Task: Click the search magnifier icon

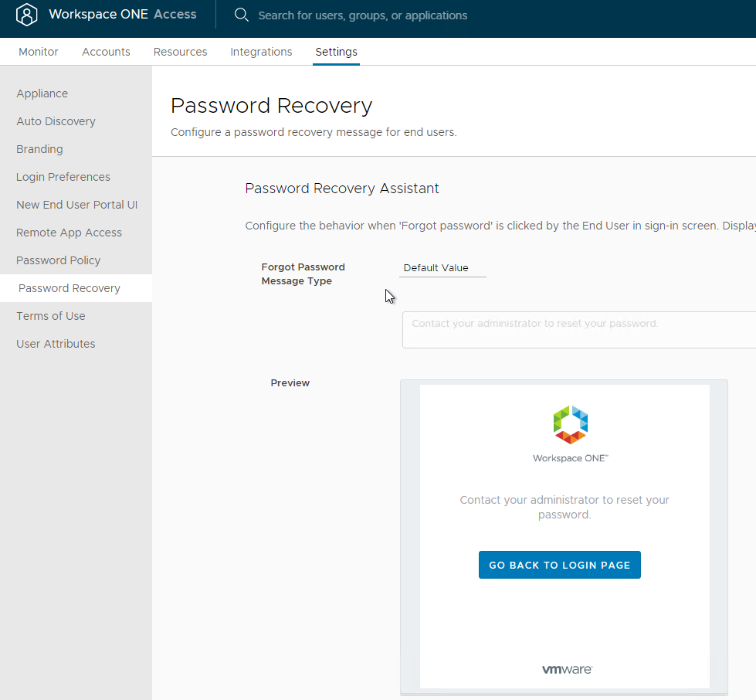Action: (x=241, y=15)
